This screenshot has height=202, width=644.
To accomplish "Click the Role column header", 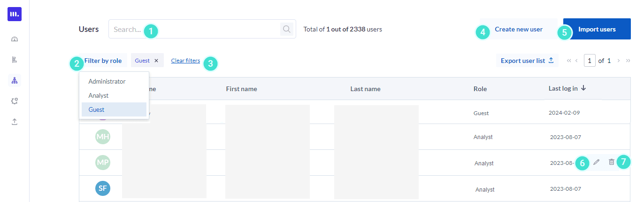I will (480, 89).
